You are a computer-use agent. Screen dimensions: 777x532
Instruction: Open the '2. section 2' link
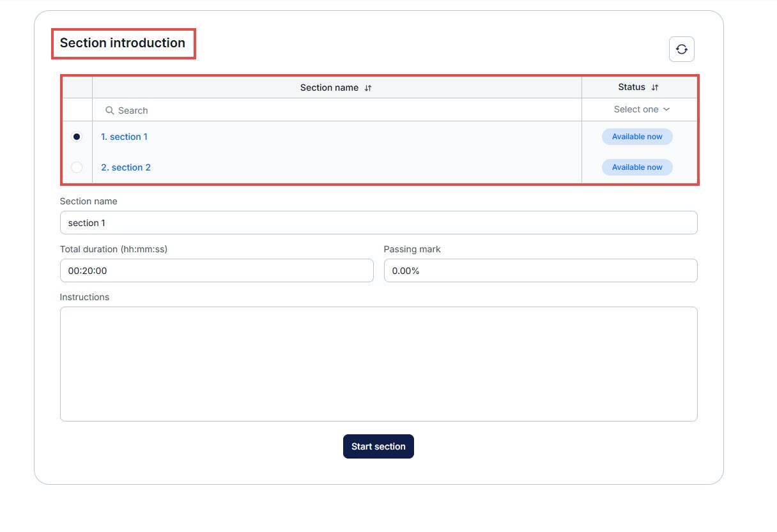tap(126, 167)
